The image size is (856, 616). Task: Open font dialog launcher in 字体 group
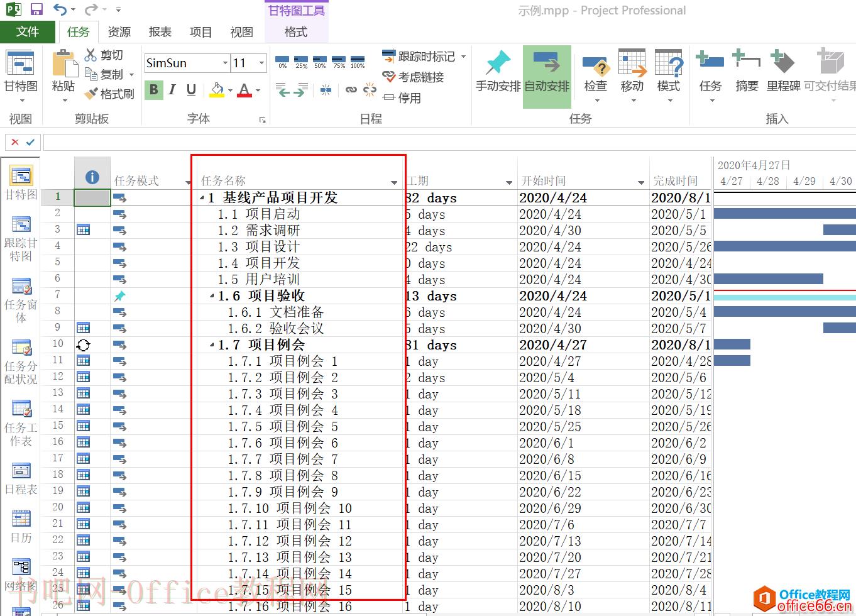click(262, 119)
